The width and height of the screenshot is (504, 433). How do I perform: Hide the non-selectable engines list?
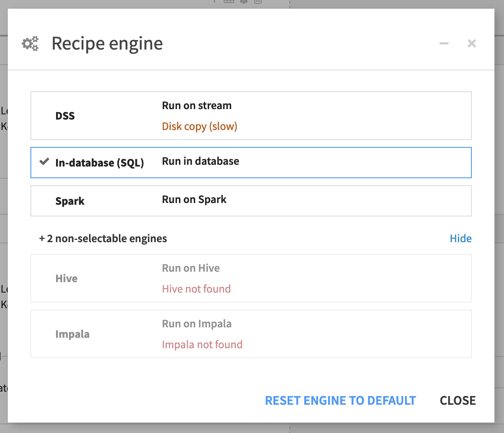pos(461,239)
